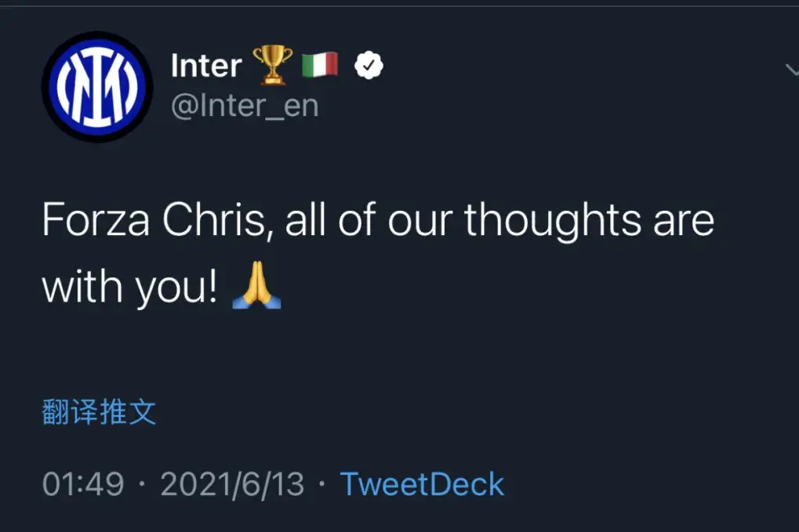Click the Italian flag emoji

(320, 65)
